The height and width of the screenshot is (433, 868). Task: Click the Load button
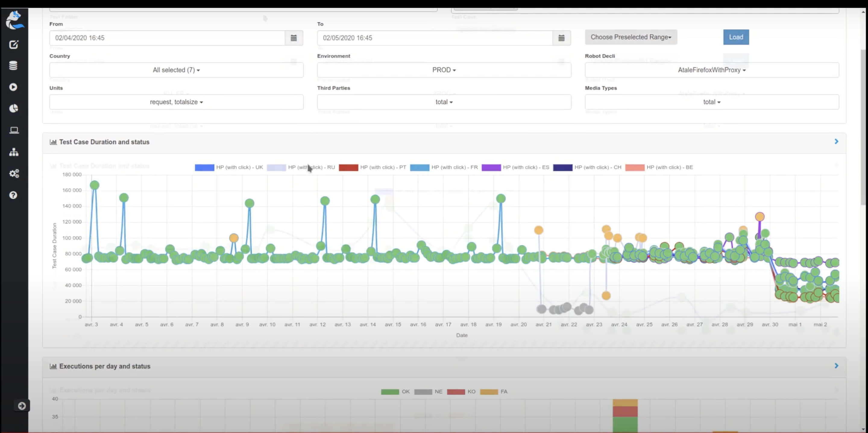(736, 37)
